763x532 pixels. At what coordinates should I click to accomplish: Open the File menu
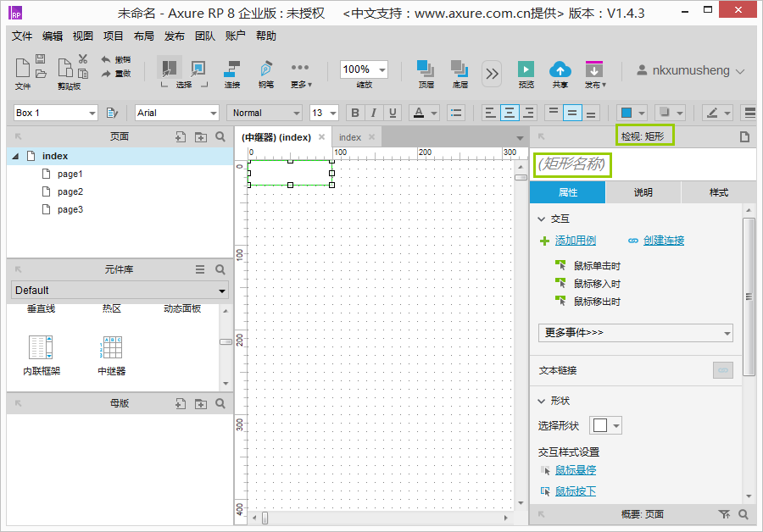22,36
